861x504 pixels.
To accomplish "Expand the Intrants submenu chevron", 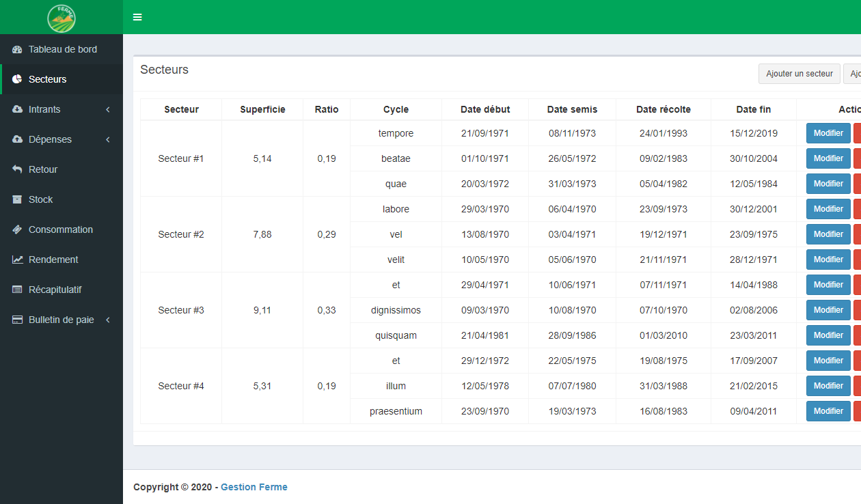I will tap(108, 109).
